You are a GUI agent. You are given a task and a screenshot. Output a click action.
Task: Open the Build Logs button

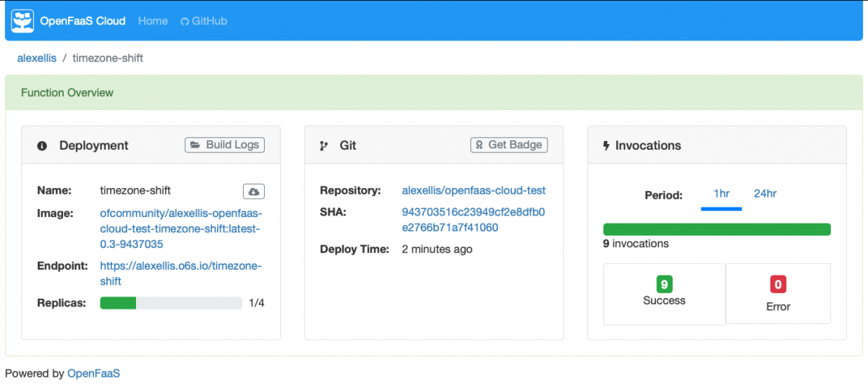point(225,145)
